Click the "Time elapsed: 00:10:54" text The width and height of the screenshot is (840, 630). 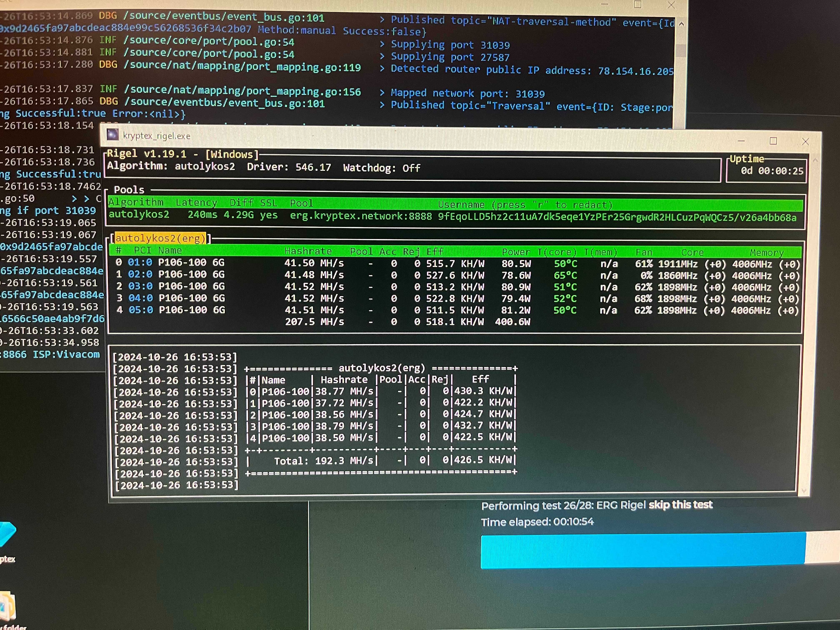click(537, 522)
